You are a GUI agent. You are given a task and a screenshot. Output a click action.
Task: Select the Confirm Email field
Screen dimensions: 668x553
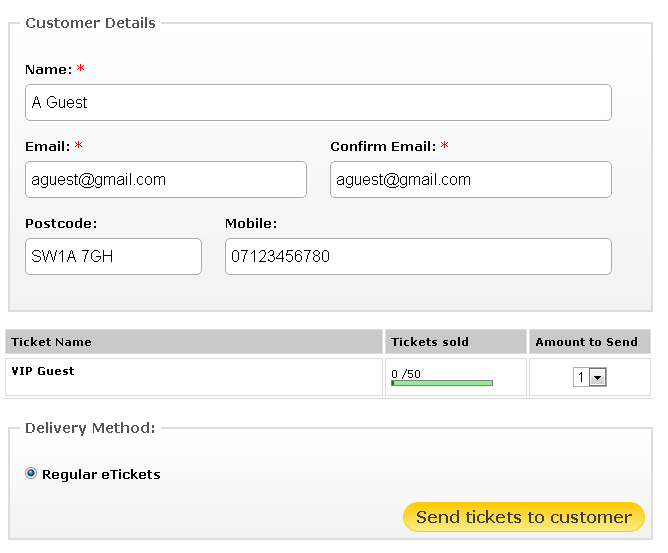click(470, 180)
